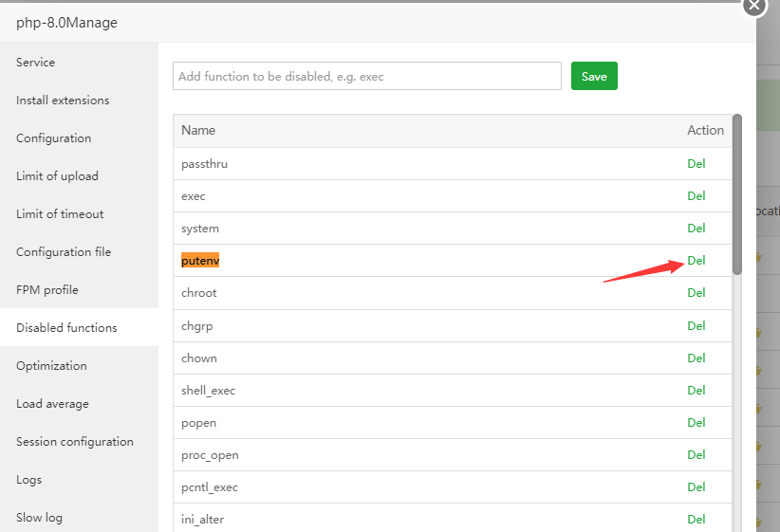Viewport: 780px width, 532px height.
Task: Delete the putenv disabled function
Action: 696,261
